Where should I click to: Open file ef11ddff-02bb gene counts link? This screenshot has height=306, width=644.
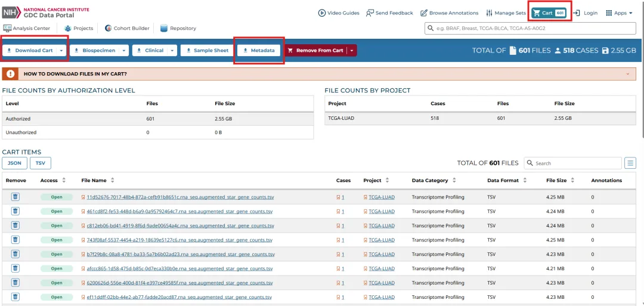click(179, 298)
